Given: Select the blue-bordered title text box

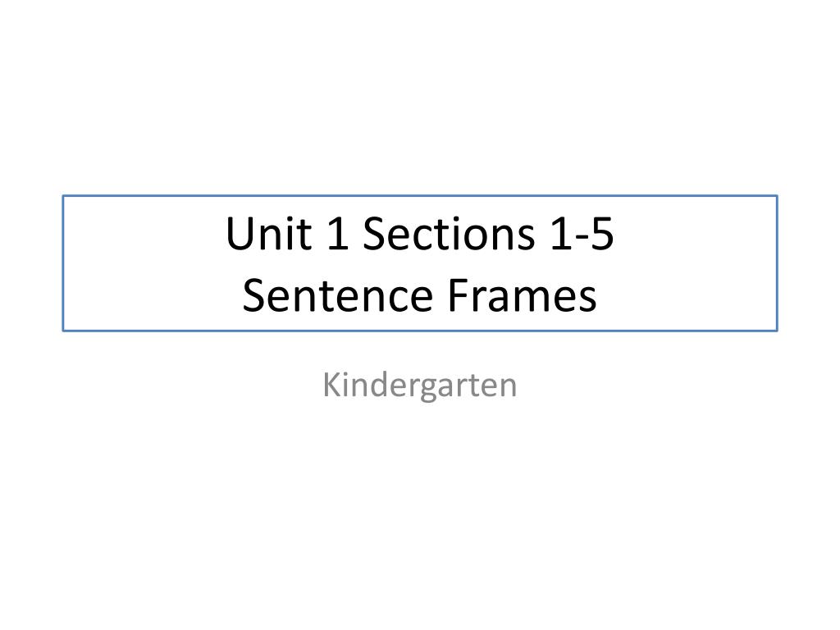Looking at the screenshot, I should click(x=420, y=263).
